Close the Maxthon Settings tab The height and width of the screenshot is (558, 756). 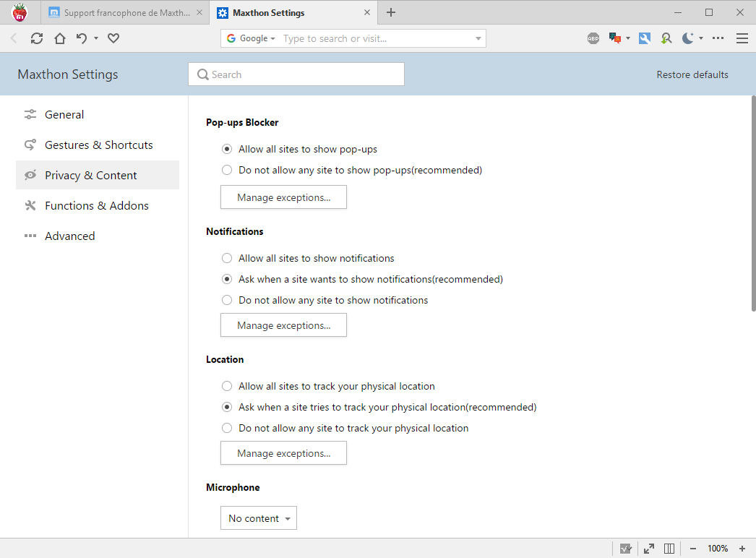367,12
